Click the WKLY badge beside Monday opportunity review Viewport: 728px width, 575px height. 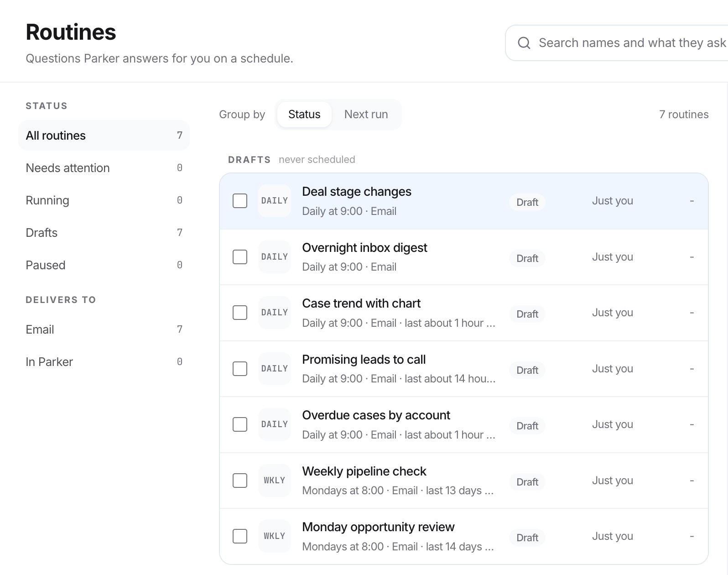pyautogui.click(x=275, y=536)
